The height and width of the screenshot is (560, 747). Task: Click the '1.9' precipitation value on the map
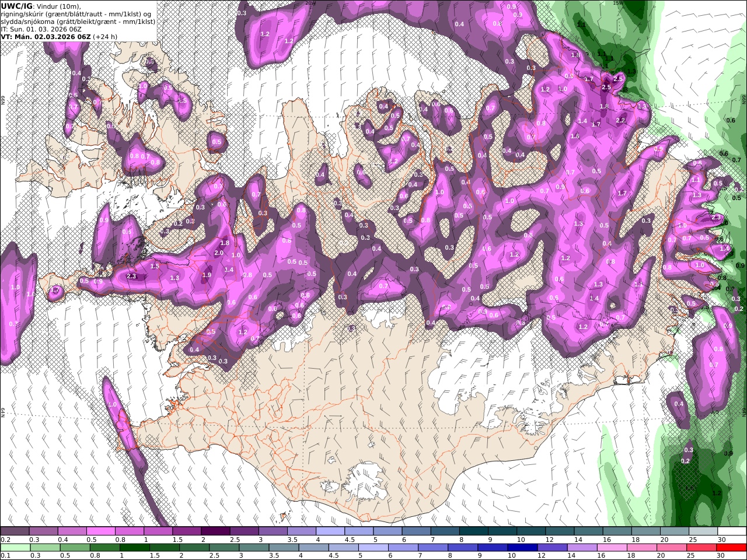point(207,275)
